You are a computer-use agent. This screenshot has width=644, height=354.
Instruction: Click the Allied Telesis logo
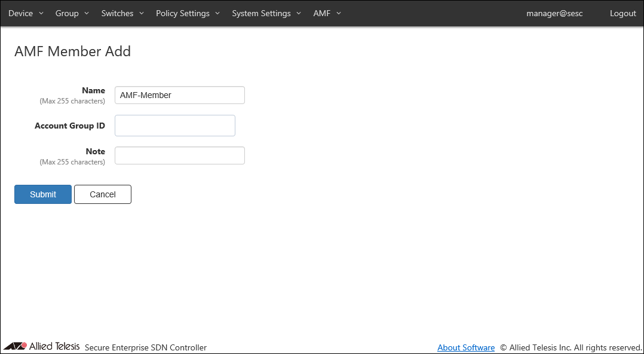(41, 347)
